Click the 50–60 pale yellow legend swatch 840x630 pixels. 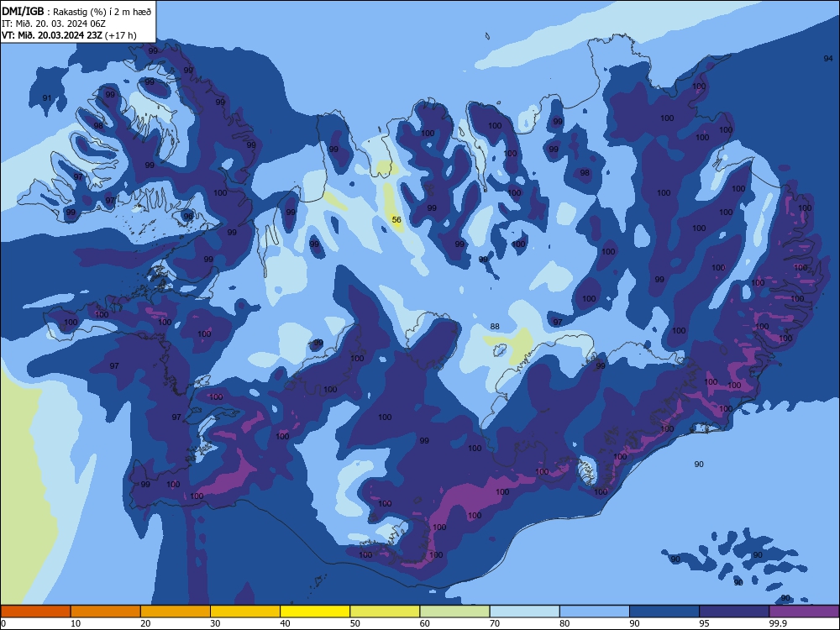pos(386,612)
